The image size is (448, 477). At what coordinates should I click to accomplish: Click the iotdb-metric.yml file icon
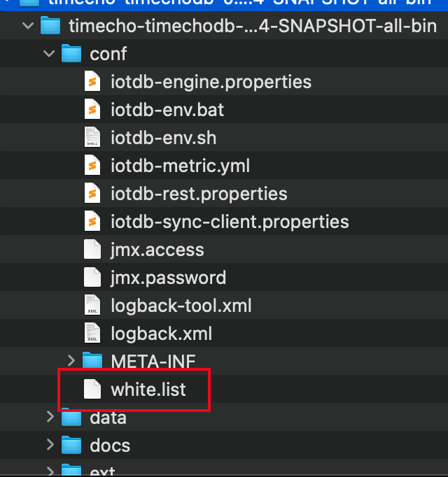click(x=92, y=166)
